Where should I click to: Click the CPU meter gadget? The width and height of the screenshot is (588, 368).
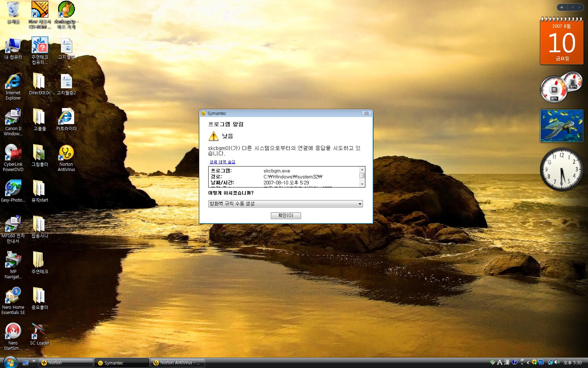561,87
